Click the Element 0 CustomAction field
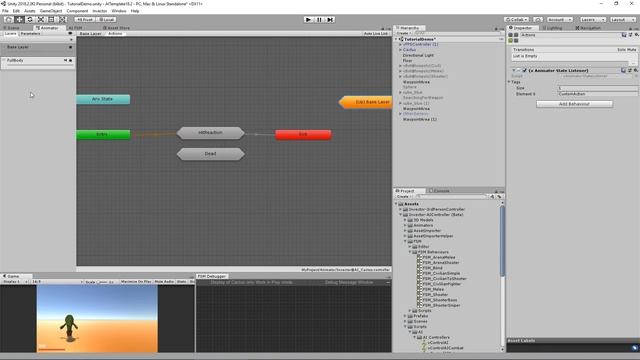Screen dimensions: 640x360 point(598,94)
